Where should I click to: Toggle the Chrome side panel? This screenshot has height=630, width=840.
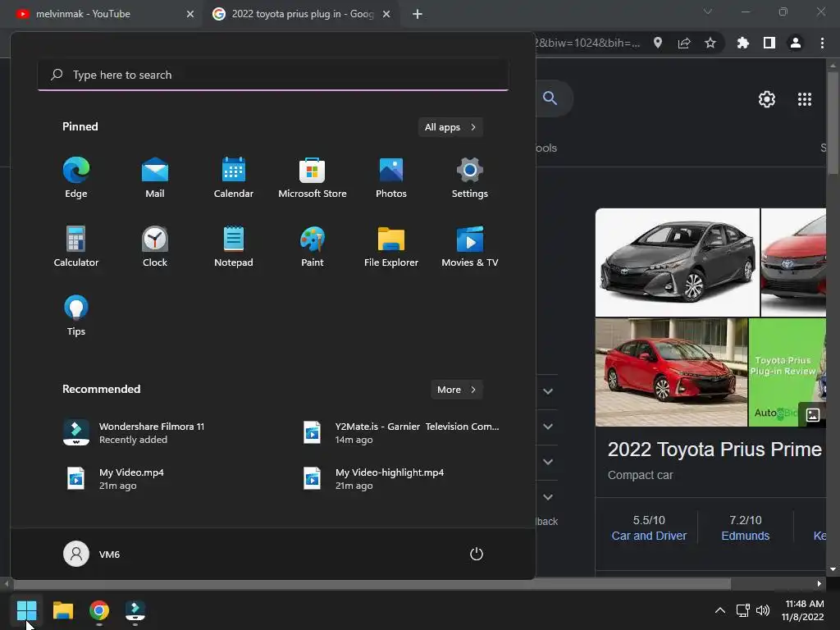pyautogui.click(x=769, y=43)
